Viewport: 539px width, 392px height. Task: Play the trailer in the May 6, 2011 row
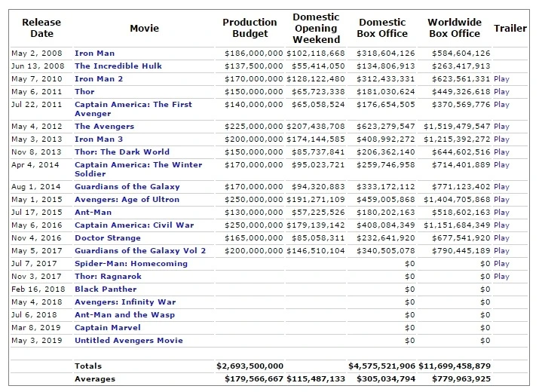[501, 92]
